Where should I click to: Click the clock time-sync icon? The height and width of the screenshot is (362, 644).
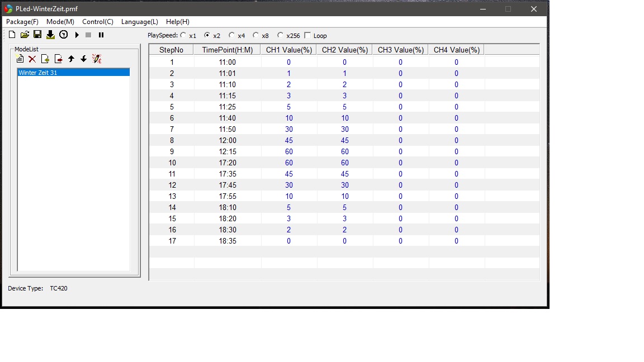point(64,35)
